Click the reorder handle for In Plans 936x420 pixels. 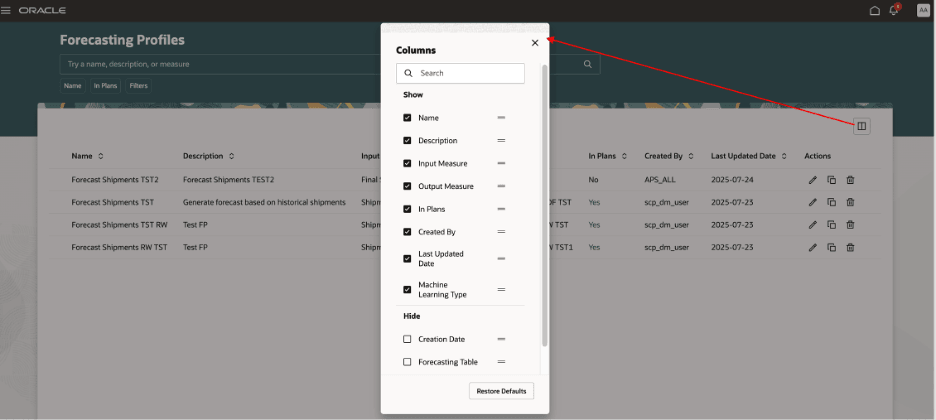[501, 209]
